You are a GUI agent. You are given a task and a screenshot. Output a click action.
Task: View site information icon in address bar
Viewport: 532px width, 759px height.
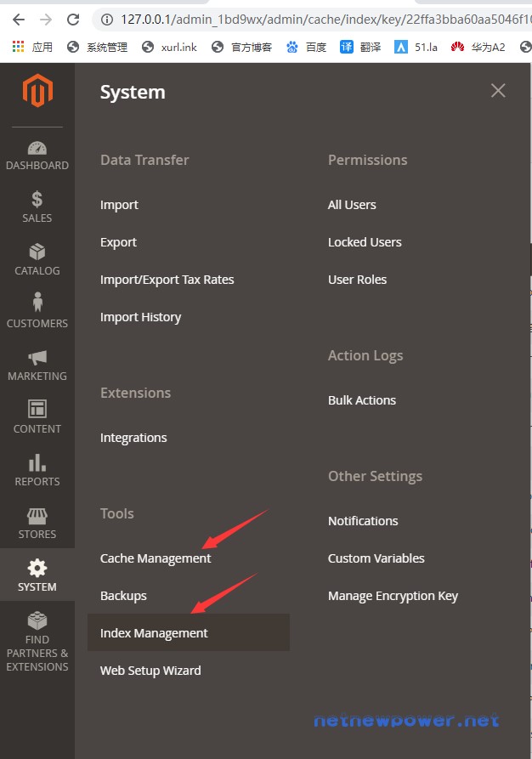(x=107, y=20)
